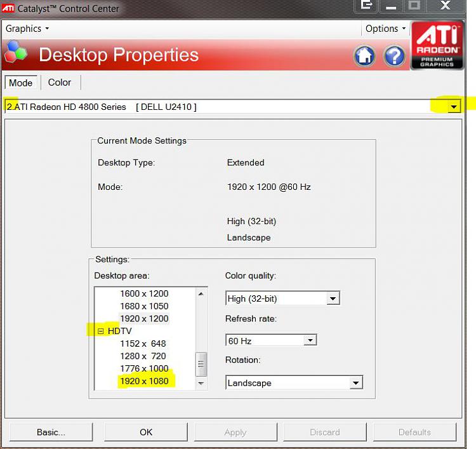Click the Apply button
The width and height of the screenshot is (476, 449).
tap(235, 432)
